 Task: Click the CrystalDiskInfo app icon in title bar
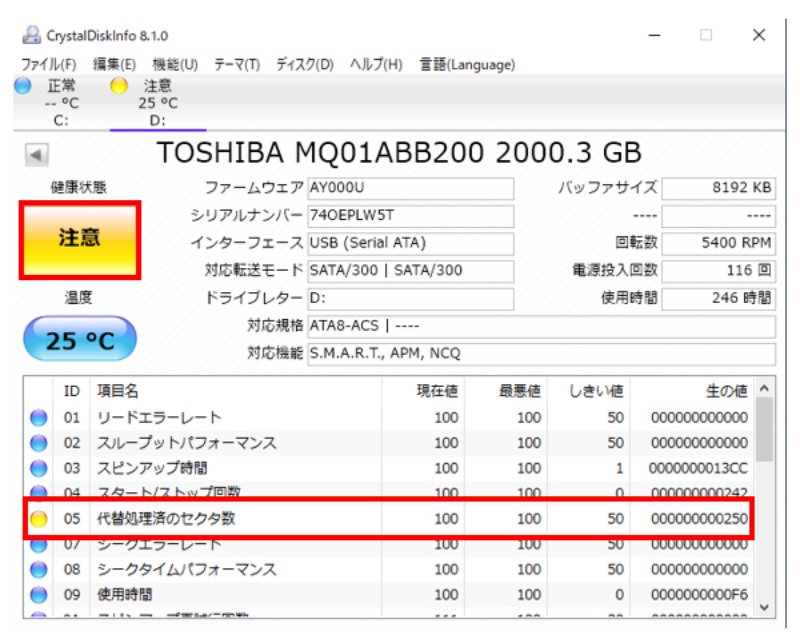pos(32,36)
